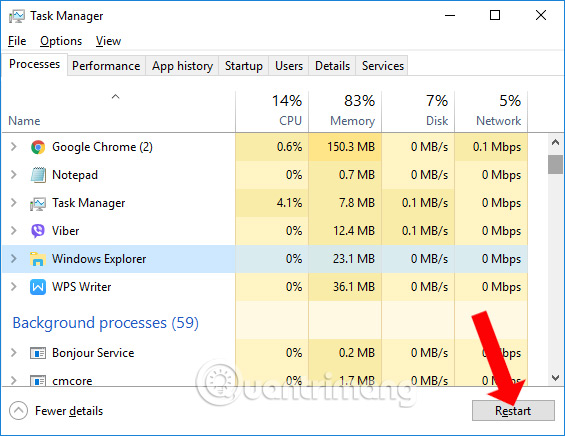Open the Options menu
Viewport: 565px width, 436px height.
[x=61, y=41]
